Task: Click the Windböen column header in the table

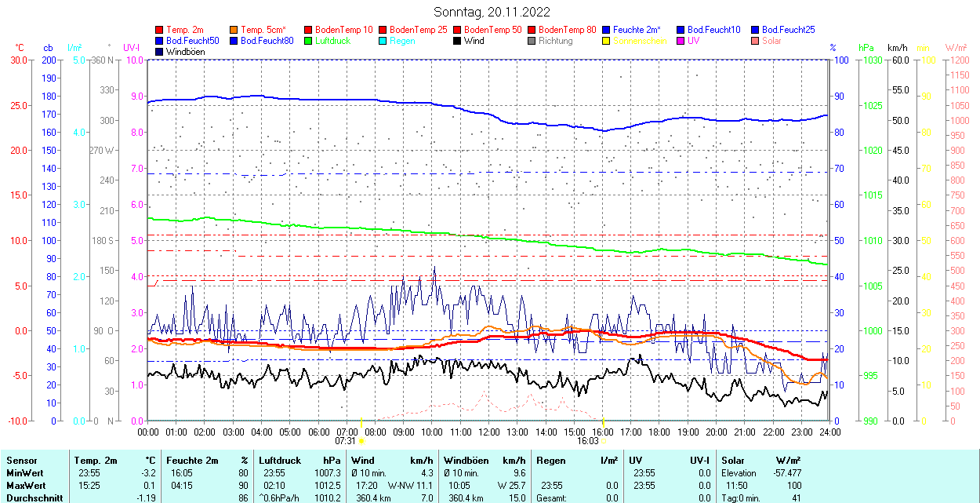Action: tap(464, 461)
